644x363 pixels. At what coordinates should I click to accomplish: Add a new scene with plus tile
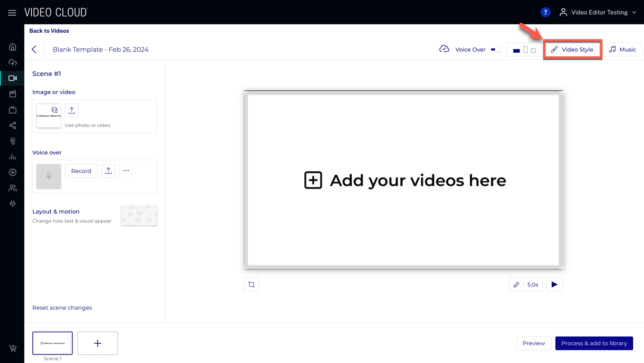[98, 343]
